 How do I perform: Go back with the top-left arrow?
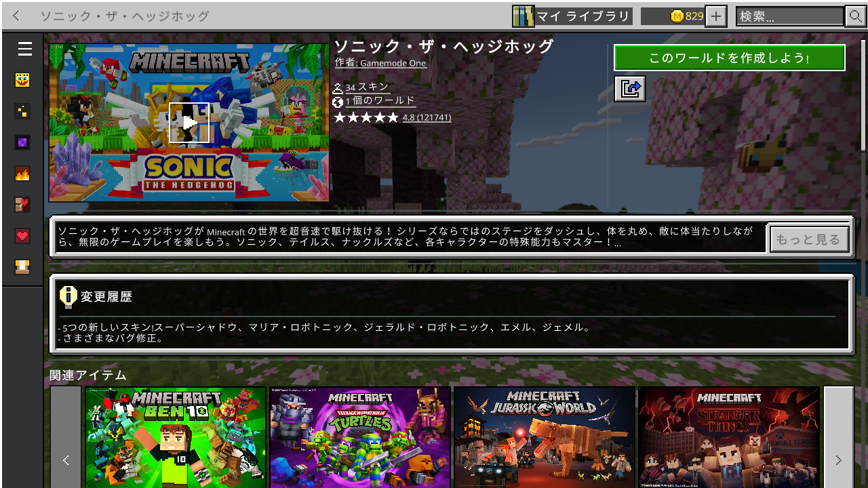(16, 16)
